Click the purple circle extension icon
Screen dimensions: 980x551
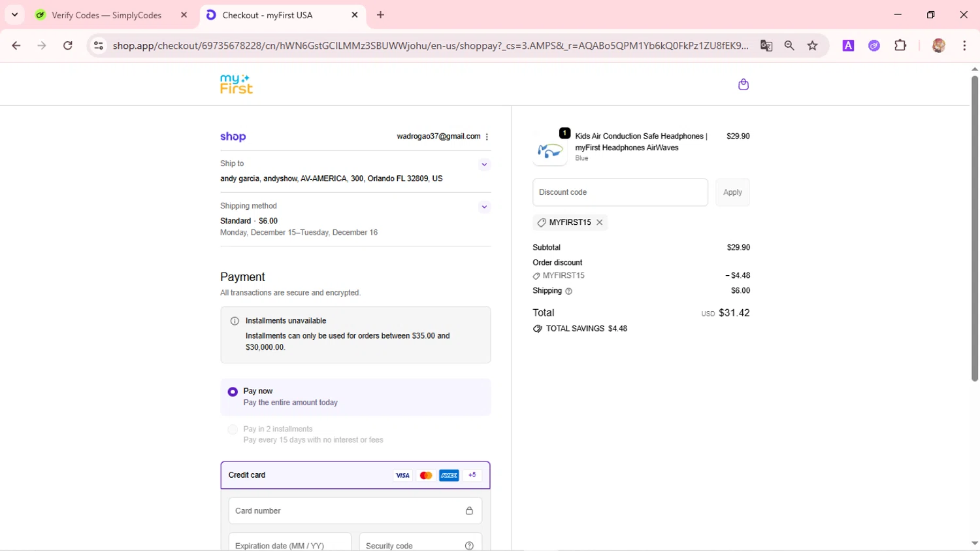[x=874, y=46]
